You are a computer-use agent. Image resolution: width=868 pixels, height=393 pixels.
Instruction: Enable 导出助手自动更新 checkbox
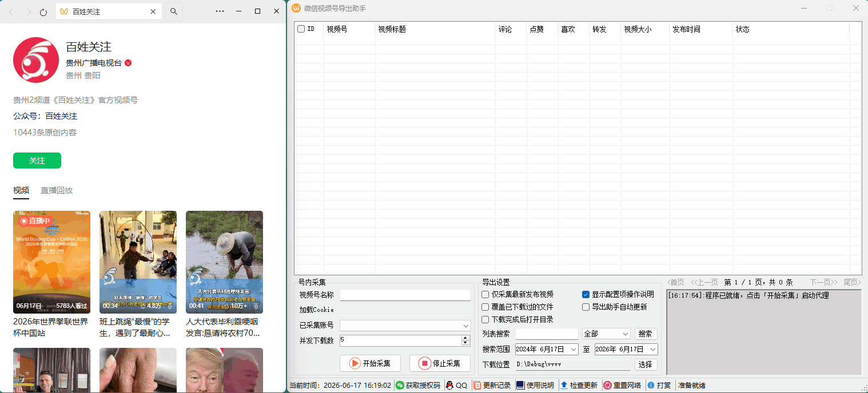point(586,307)
